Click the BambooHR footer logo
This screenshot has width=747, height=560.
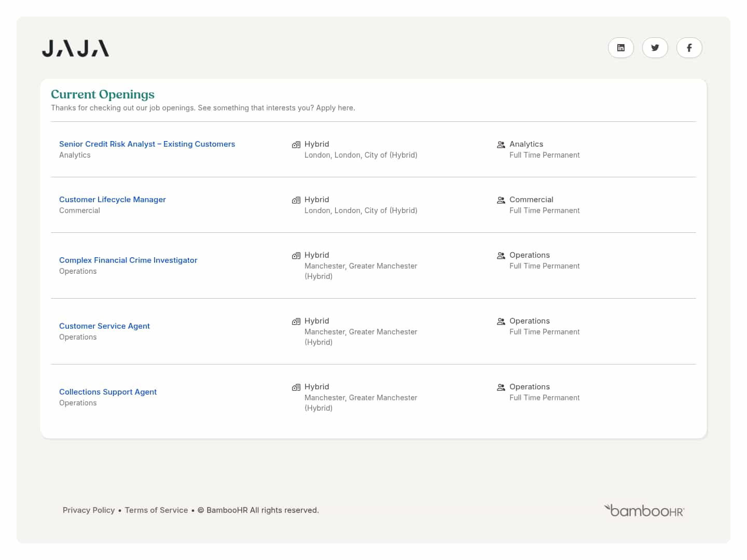(x=644, y=510)
